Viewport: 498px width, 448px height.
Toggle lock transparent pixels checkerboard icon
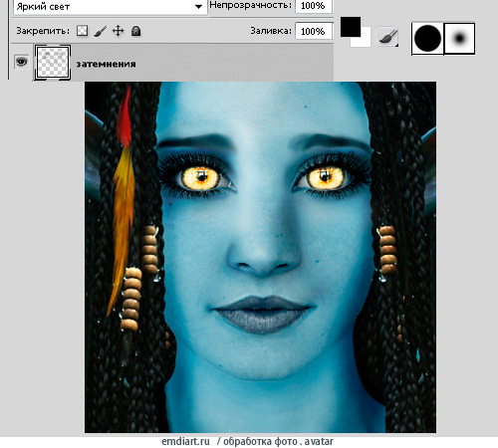82,31
